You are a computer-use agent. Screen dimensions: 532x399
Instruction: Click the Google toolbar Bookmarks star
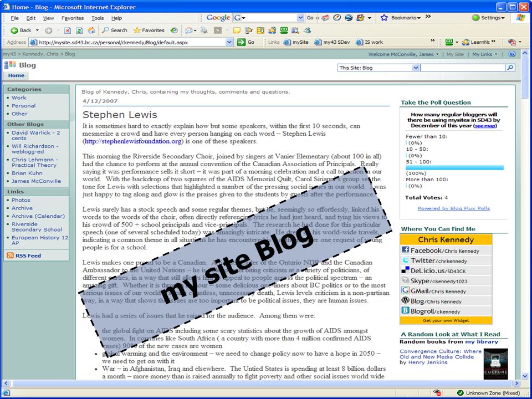point(384,18)
